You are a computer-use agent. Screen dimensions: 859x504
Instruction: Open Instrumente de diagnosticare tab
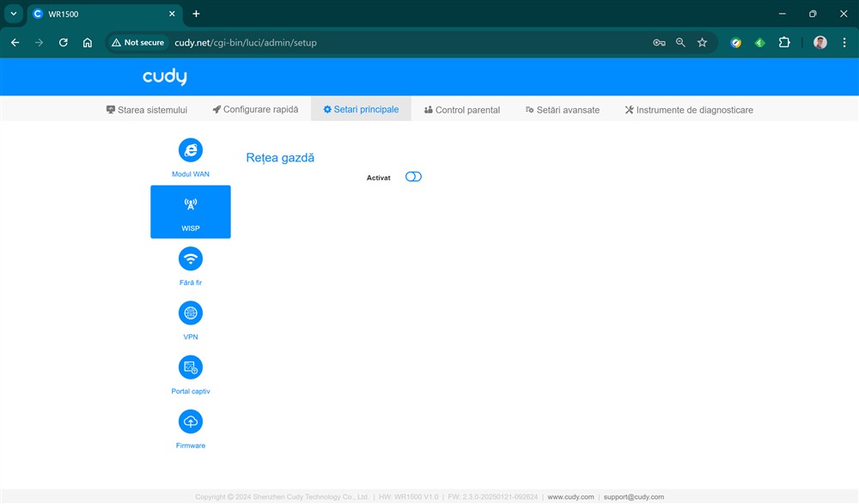point(689,110)
